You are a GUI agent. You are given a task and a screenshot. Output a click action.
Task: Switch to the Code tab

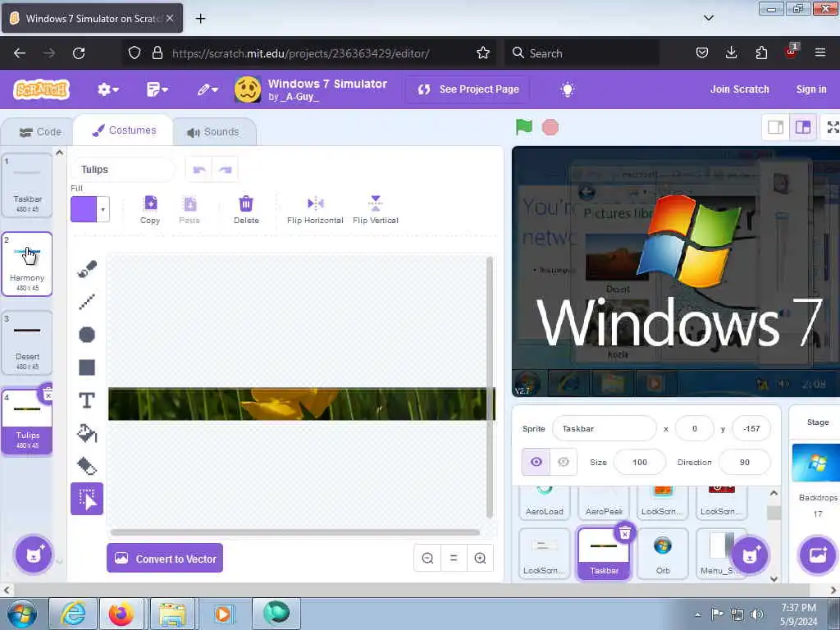coord(40,132)
